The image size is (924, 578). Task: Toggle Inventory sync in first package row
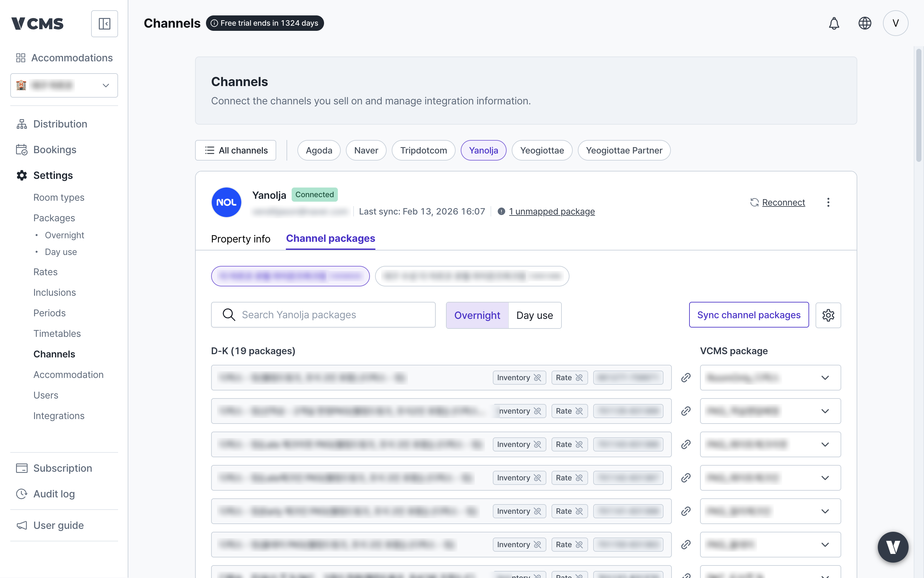pos(519,378)
